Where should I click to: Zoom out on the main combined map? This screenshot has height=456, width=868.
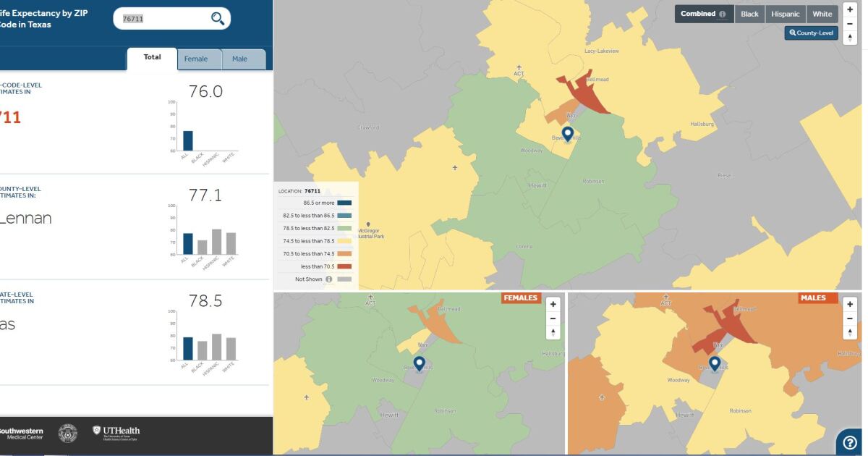point(850,24)
